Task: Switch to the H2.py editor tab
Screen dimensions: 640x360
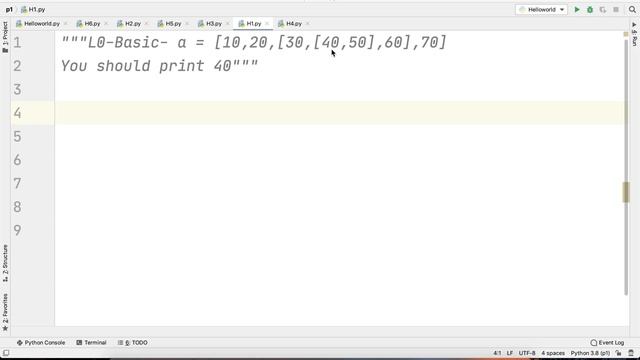Action: [x=129, y=24]
